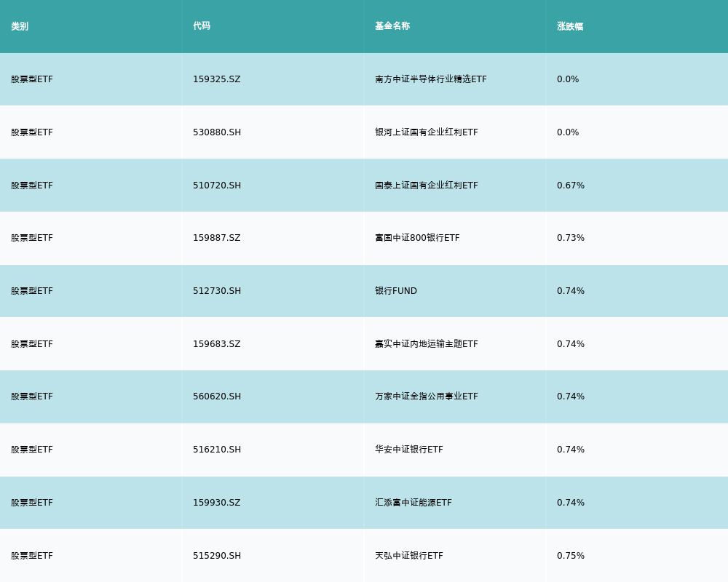Click fund name 天弘中证银行ETF

pos(409,556)
